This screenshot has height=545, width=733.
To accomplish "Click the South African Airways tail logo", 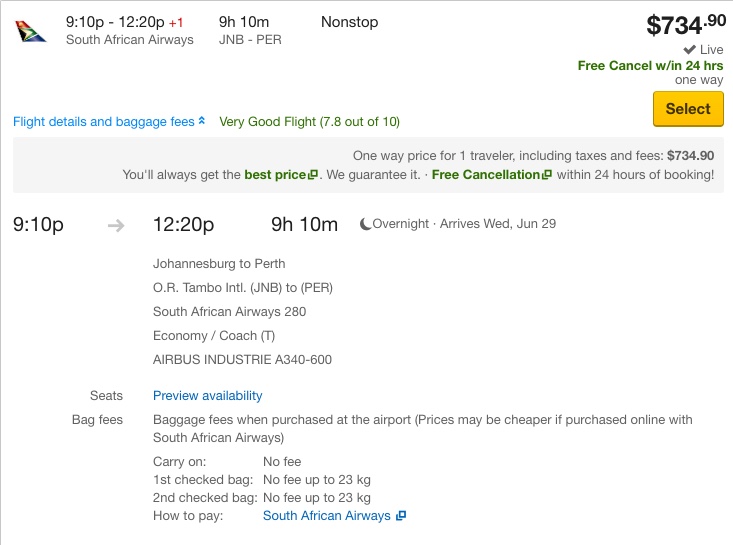I will click(31, 31).
